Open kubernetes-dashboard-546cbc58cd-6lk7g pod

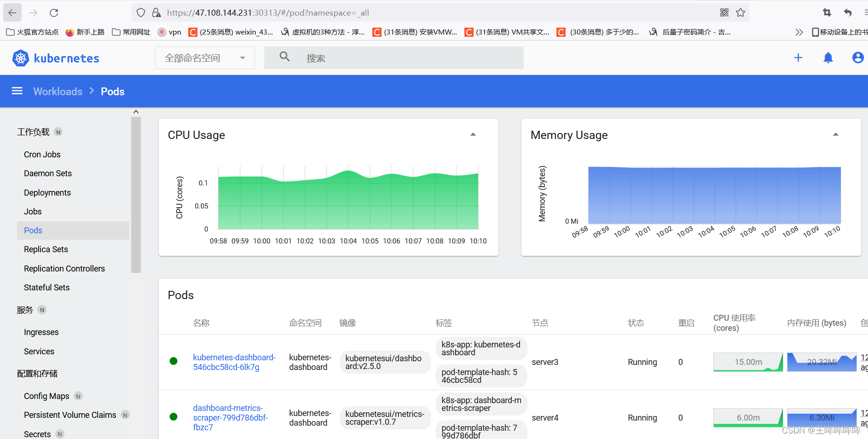tap(234, 362)
